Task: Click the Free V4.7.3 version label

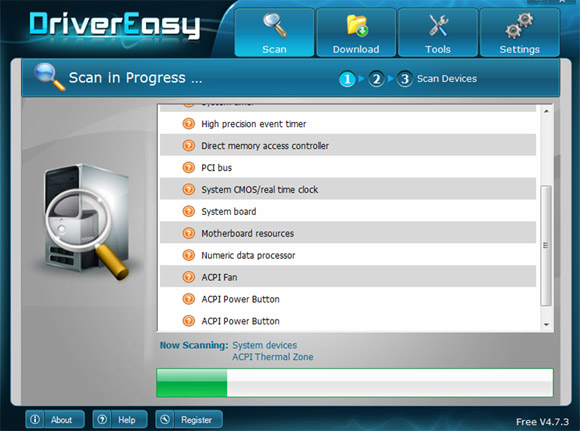Action: 542,422
